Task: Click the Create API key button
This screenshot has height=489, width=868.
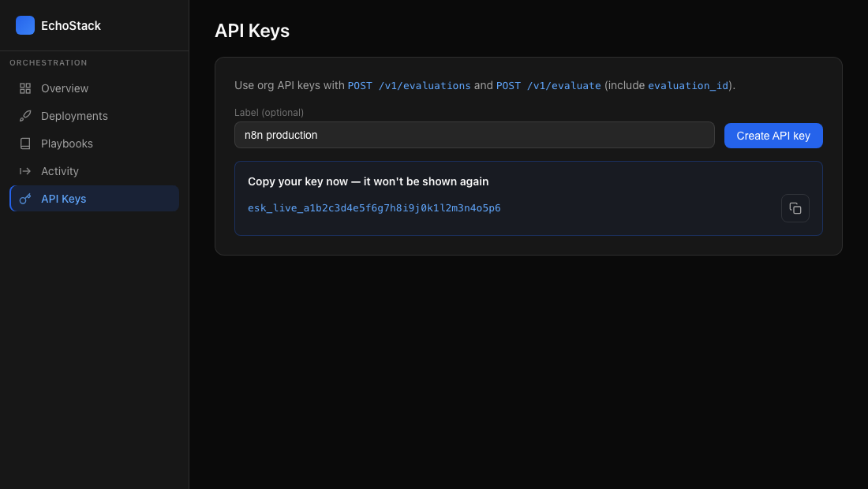Action: click(773, 136)
